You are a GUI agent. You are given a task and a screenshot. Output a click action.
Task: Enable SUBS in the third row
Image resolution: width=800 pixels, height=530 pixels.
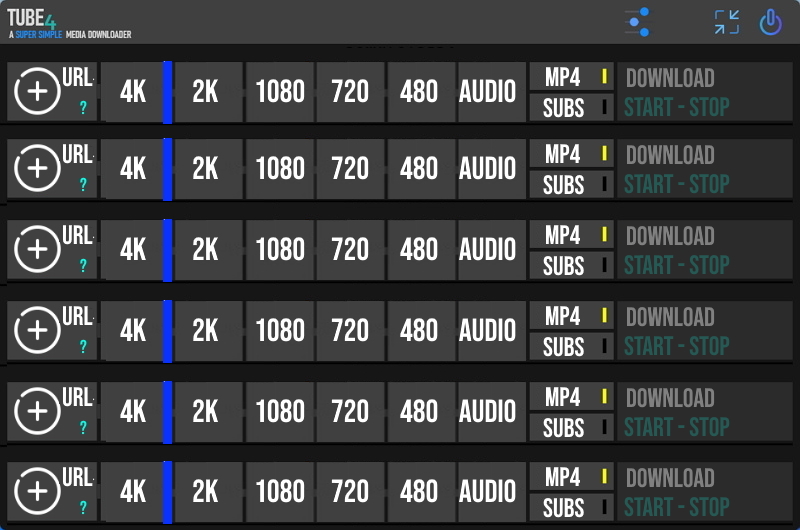571,265
